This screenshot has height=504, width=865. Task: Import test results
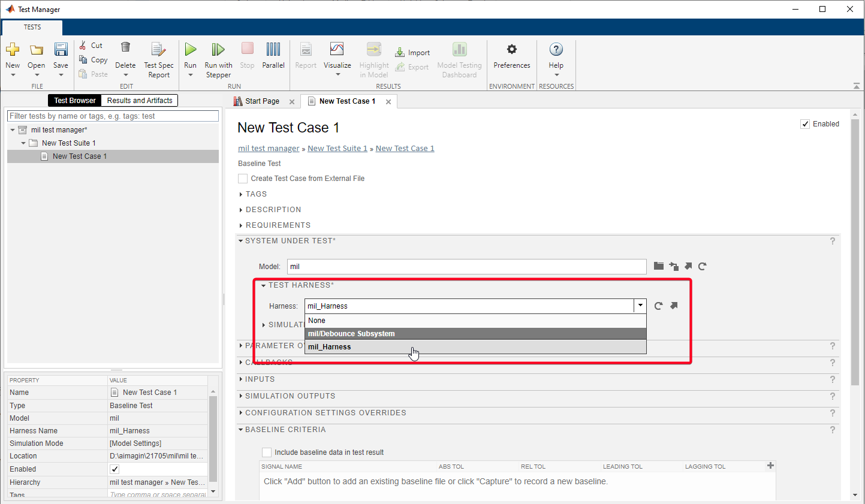(x=412, y=53)
